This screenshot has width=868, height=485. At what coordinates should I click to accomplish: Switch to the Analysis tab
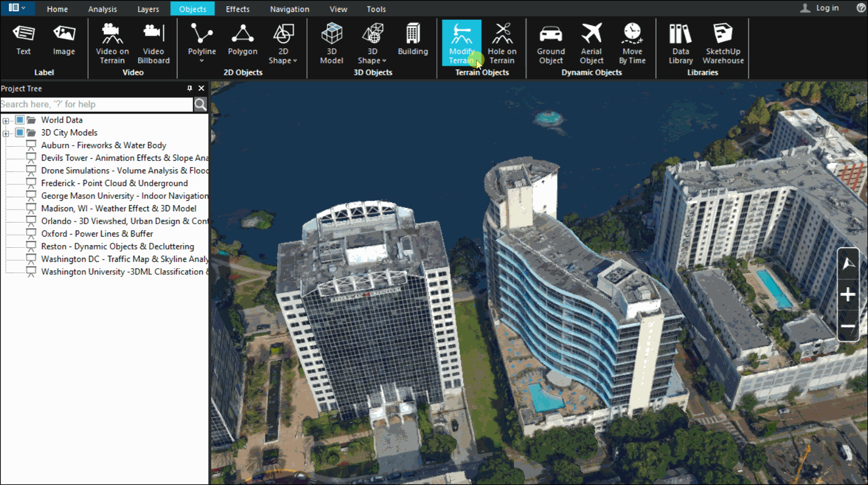coord(103,9)
